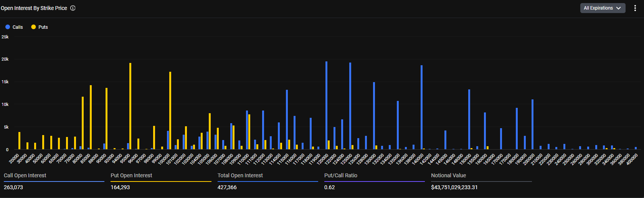Click the Open Interest By Strike Price title
Image resolution: width=644 pixels, height=198 pixels.
click(x=34, y=8)
